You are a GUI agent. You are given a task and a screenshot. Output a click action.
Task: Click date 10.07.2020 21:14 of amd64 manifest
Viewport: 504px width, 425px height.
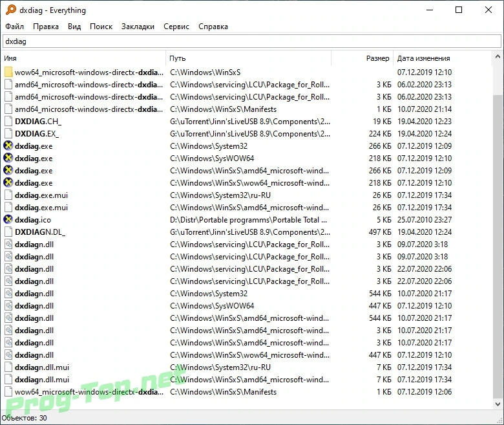[425, 109]
